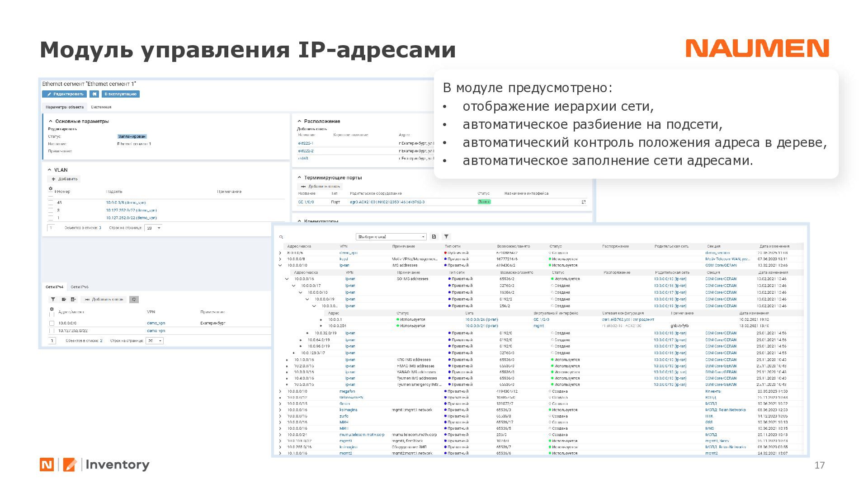Click the VLAN table settings gear icon
This screenshot has height=488, width=868.
pos(51,188)
